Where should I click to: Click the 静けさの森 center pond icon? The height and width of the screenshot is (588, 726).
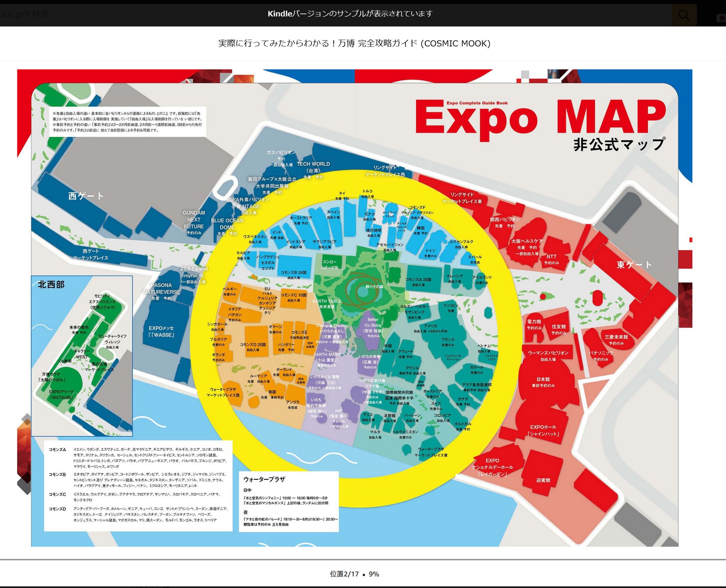point(362,291)
